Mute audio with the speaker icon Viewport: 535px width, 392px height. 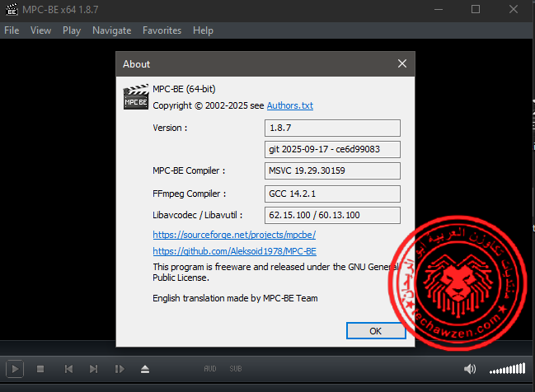470,369
